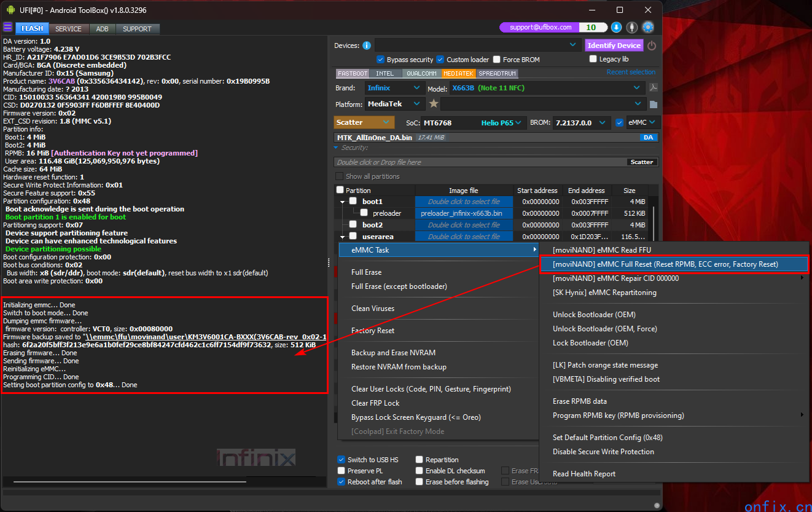Check Show all partitions
Viewport: 812px width, 512px height.
(x=340, y=176)
